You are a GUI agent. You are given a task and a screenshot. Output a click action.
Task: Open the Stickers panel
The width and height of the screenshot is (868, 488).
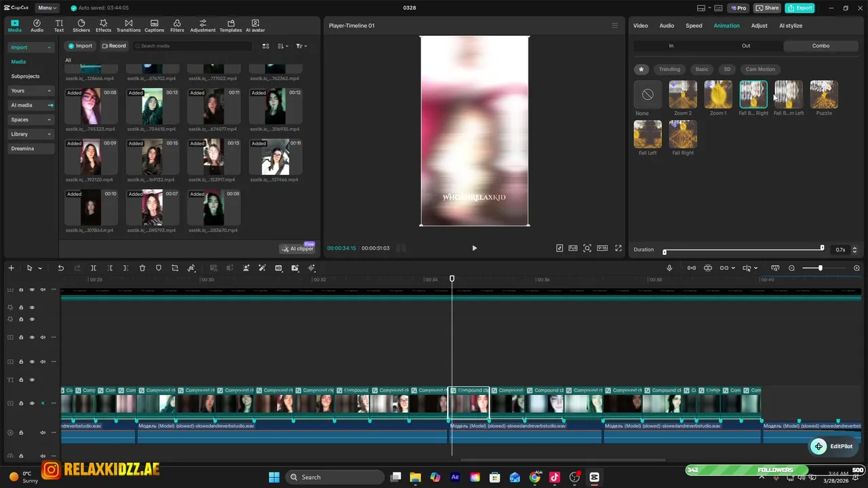(x=81, y=26)
